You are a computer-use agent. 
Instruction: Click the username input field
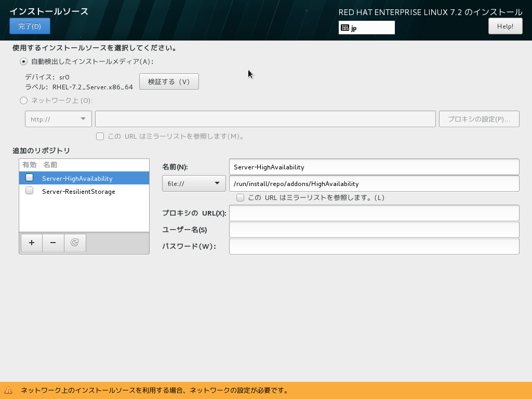(x=374, y=230)
